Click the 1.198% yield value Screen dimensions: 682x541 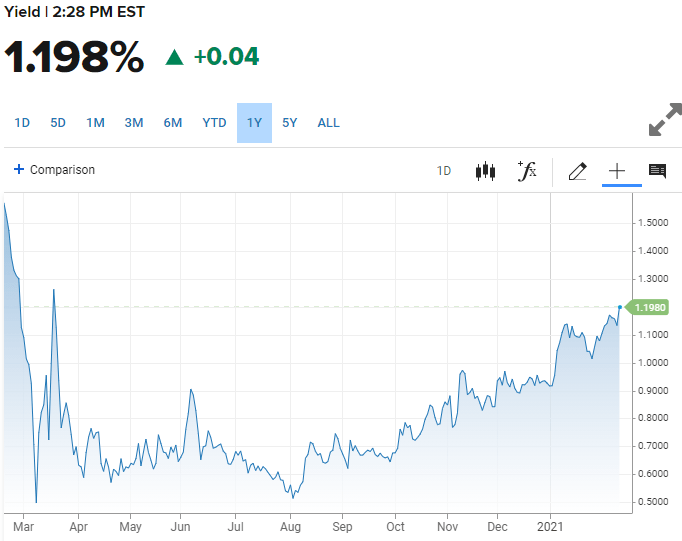click(x=74, y=57)
